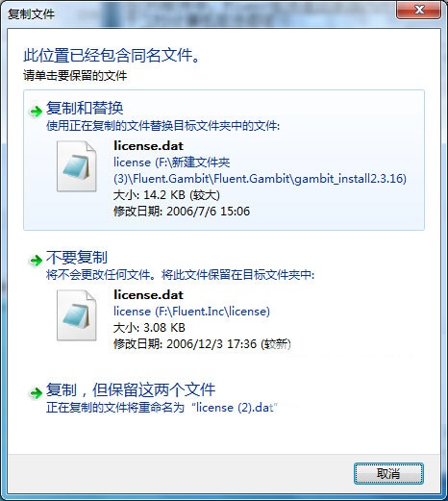
Task: Click destination file name license.dat in don't copy option
Action: (x=148, y=294)
